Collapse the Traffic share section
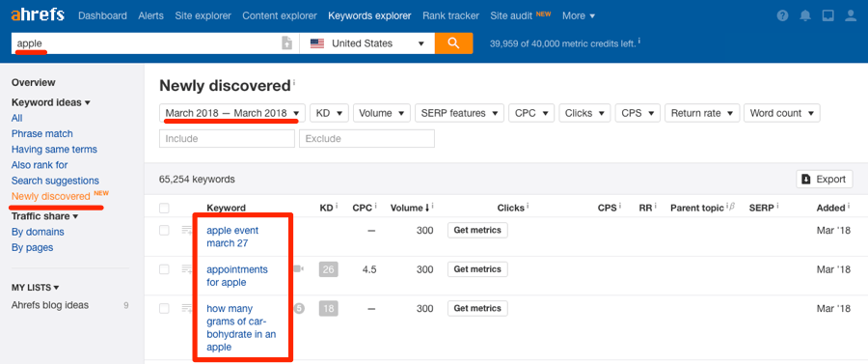The image size is (868, 364). (x=44, y=216)
